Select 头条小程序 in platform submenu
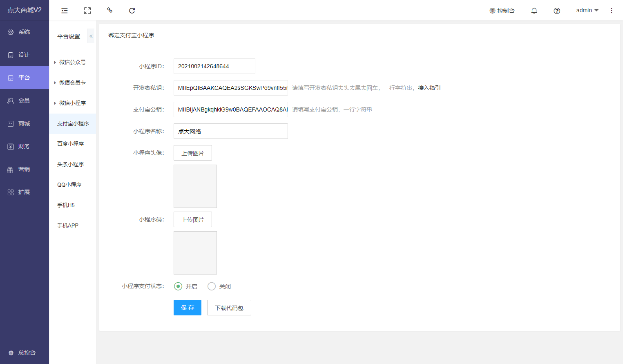Viewport: 623px width, 364px height. coord(73,164)
